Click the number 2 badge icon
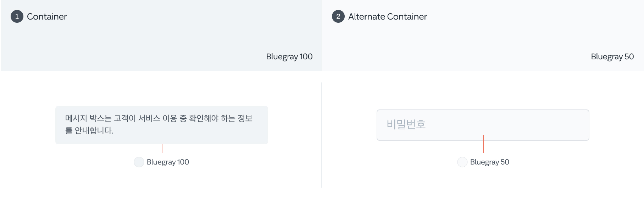This screenshot has width=644, height=199. 338,17
